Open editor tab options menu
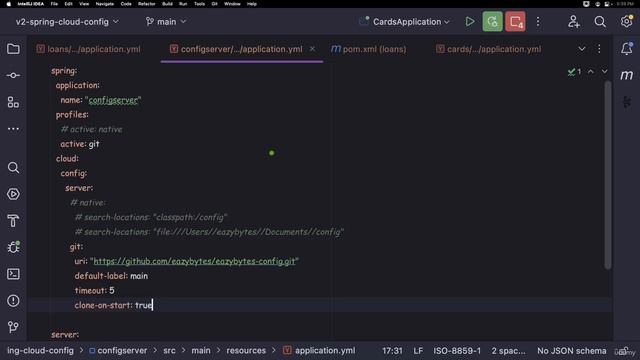640x360 pixels. 599,49
